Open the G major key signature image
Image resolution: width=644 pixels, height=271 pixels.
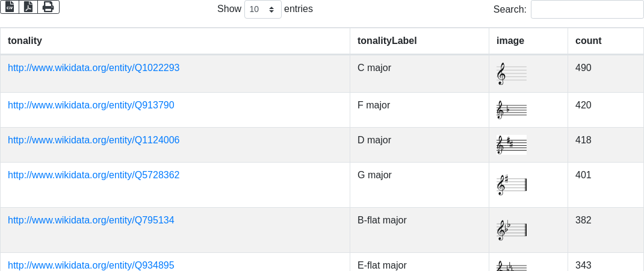tap(511, 184)
